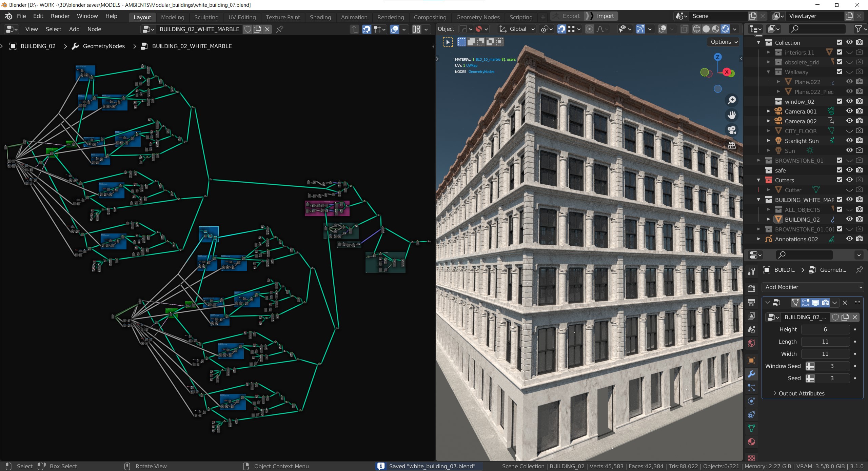Screen dimensions: 868x471
Task: Click the Object Constraints properties tab
Action: tap(751, 415)
